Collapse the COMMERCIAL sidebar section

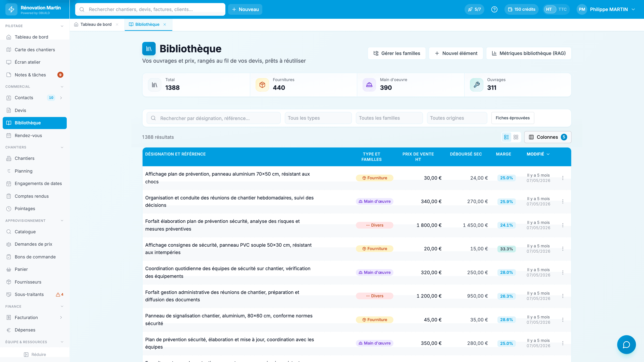62,87
